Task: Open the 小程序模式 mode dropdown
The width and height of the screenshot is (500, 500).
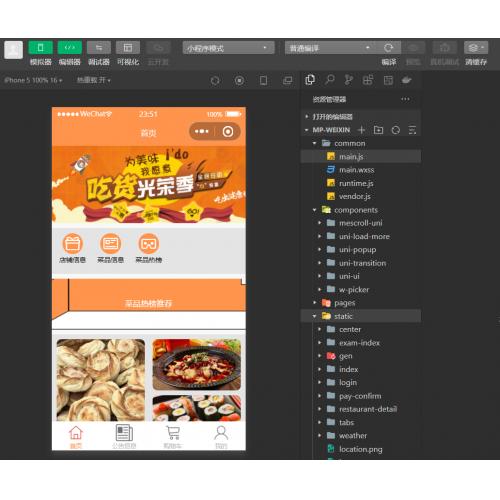Action: pyautogui.click(x=228, y=48)
